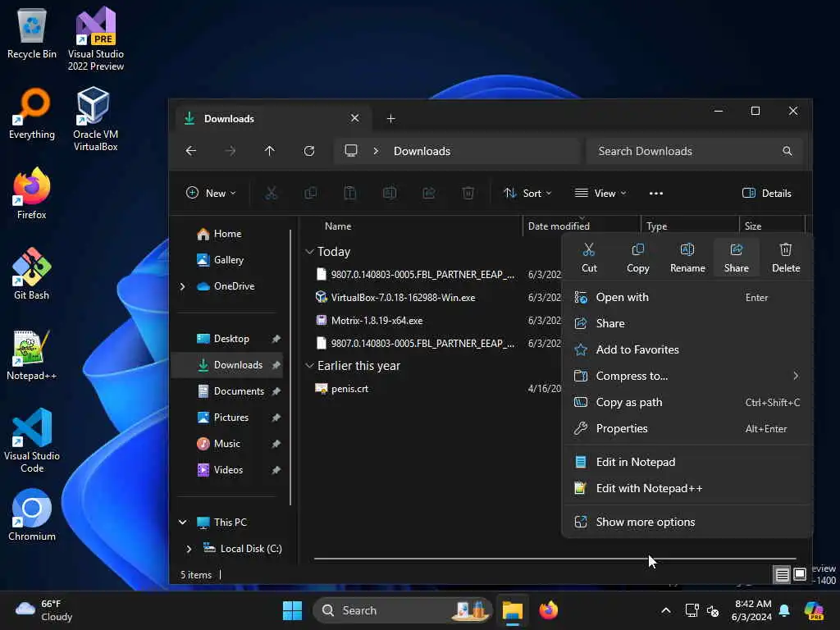Image resolution: width=840 pixels, height=630 pixels.
Task: Click Share icon in context menu top row
Action: click(736, 249)
